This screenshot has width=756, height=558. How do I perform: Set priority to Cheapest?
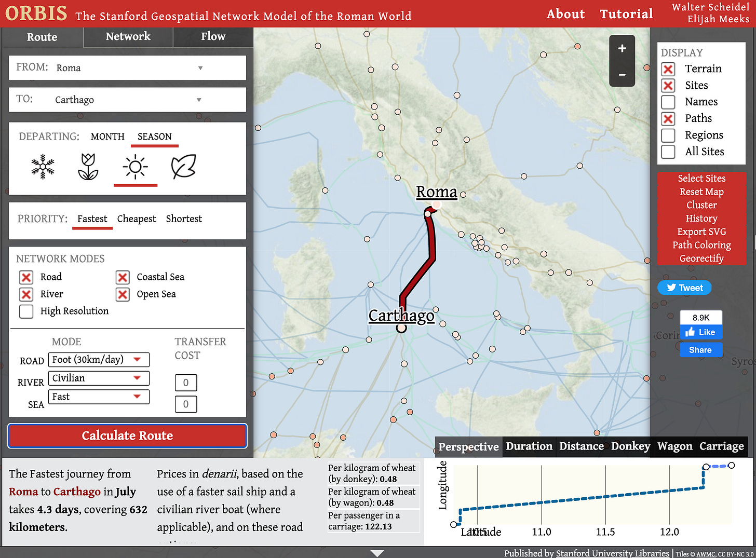pos(137,219)
